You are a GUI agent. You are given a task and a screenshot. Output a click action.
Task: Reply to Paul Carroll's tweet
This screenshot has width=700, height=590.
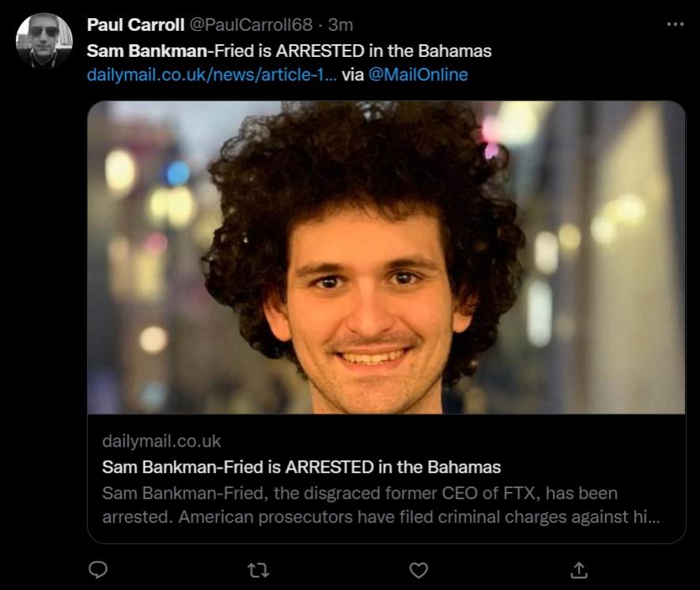(98, 570)
